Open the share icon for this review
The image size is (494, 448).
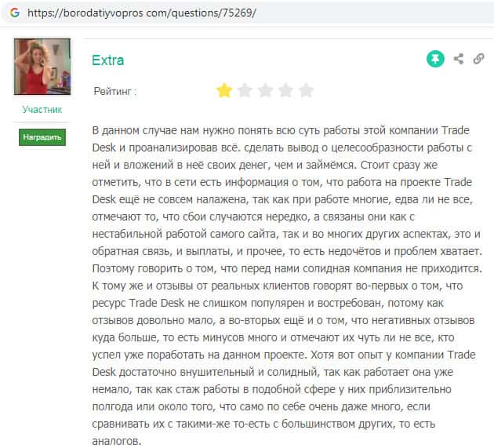click(459, 59)
